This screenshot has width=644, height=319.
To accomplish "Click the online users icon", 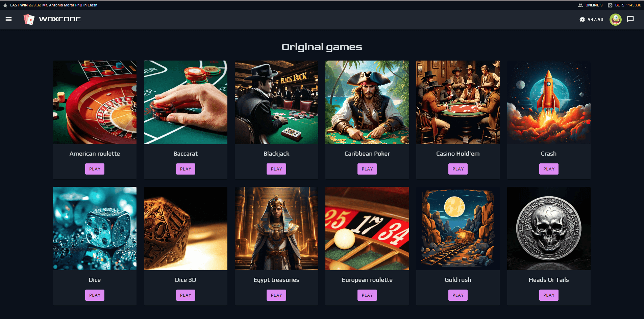I will click(x=580, y=5).
